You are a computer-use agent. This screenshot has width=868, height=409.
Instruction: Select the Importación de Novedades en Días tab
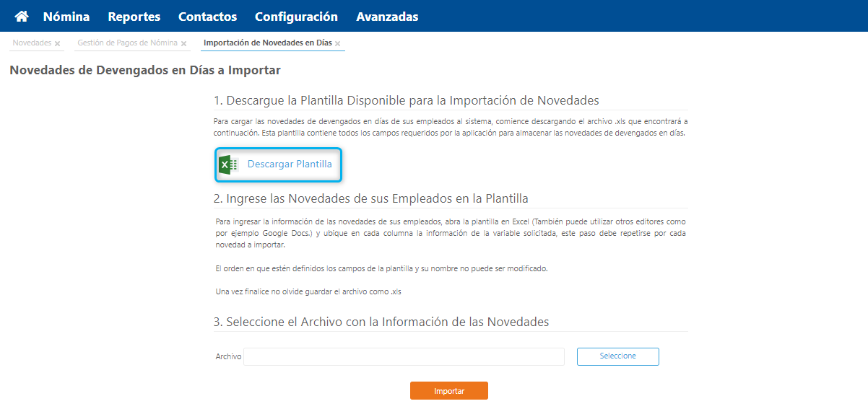(x=267, y=43)
